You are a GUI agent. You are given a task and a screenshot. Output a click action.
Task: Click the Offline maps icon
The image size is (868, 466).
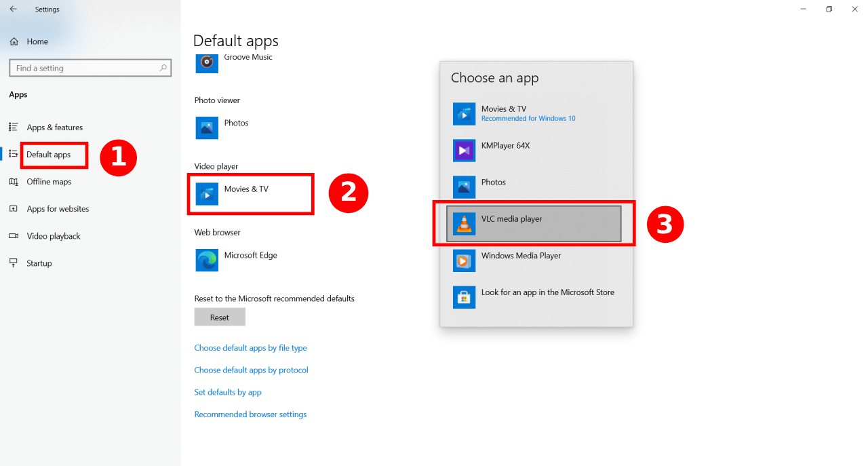13,182
